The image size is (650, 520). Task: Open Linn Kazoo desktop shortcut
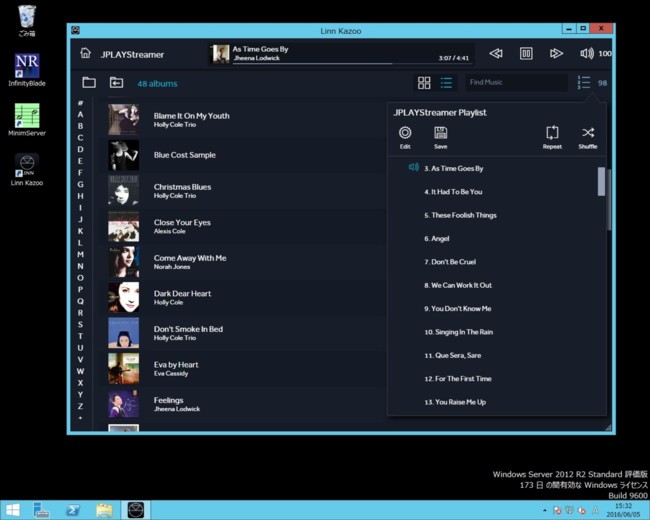[x=27, y=170]
